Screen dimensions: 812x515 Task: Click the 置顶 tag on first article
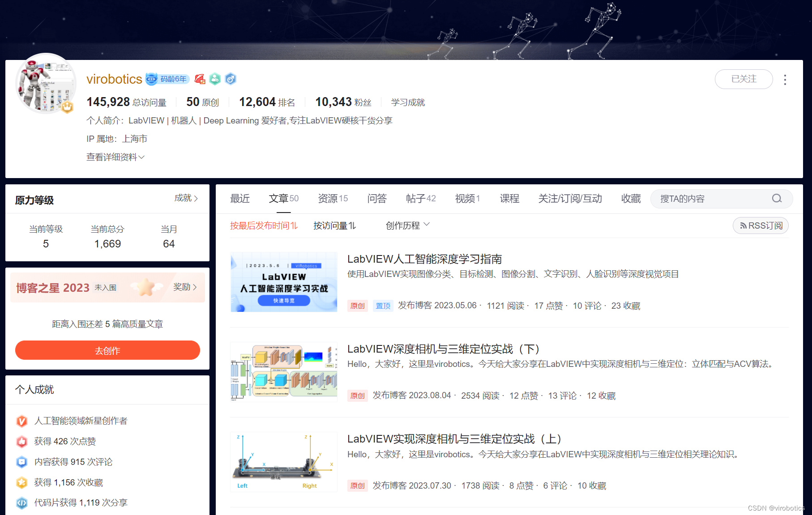[x=383, y=306]
